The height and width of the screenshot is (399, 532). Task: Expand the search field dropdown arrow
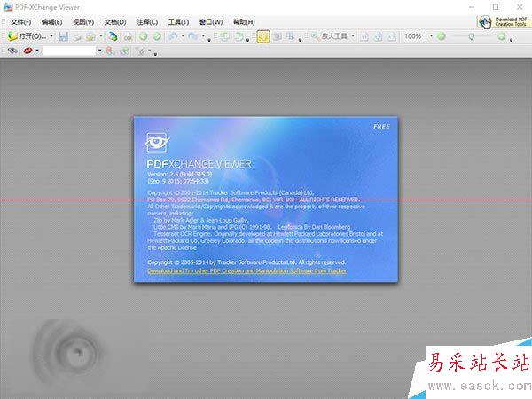(x=99, y=51)
